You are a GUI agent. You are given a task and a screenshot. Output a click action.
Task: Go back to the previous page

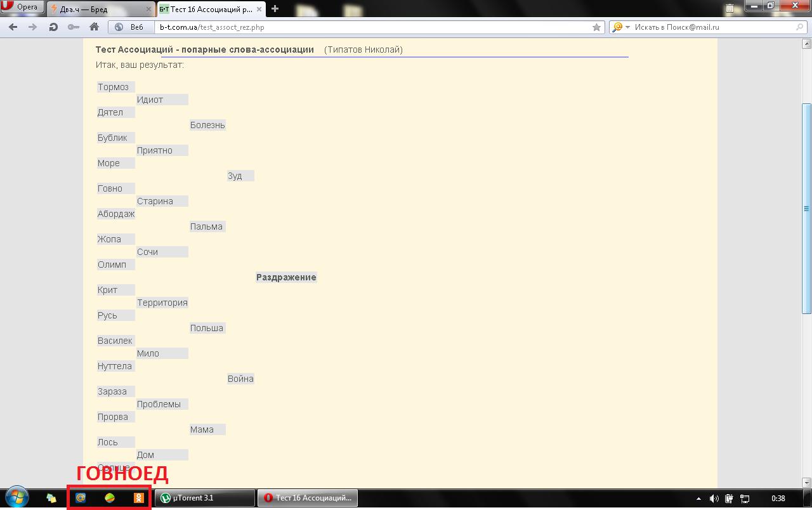point(13,27)
